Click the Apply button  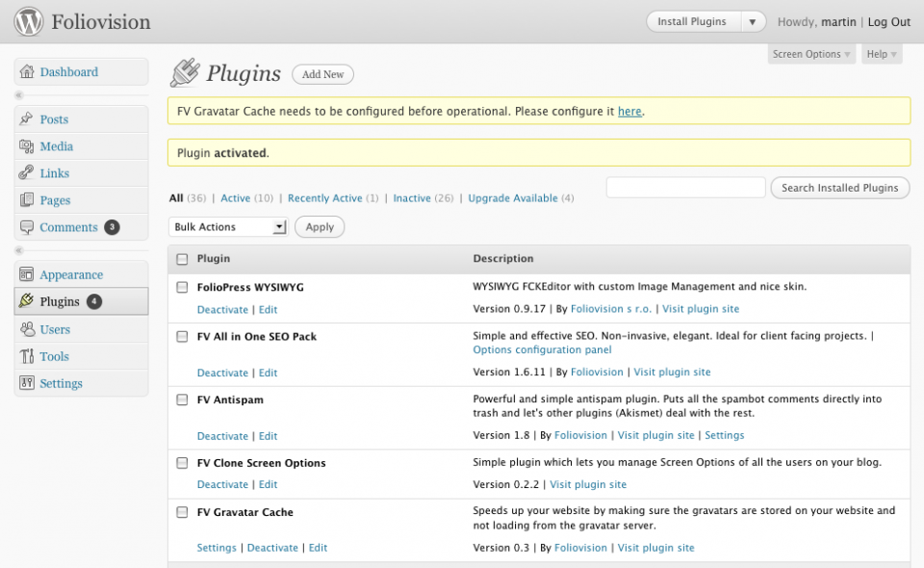click(320, 227)
